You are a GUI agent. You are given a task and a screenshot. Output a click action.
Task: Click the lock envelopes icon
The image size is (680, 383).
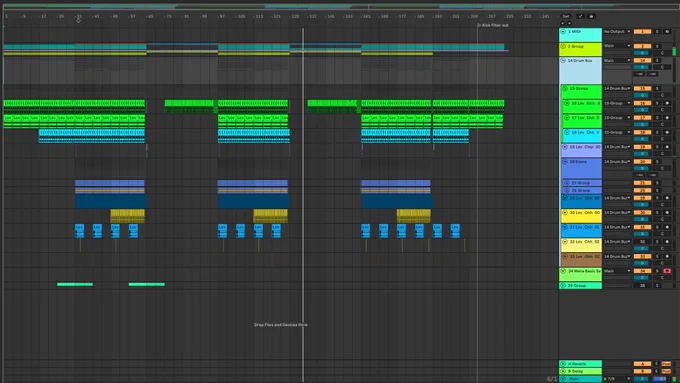click(x=591, y=16)
